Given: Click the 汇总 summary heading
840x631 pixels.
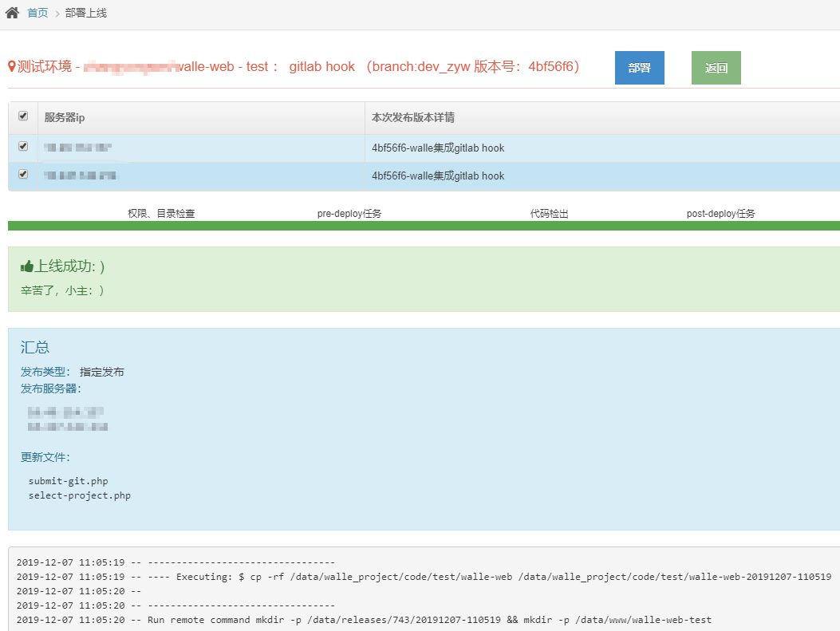Looking at the screenshot, I should click(x=35, y=347).
